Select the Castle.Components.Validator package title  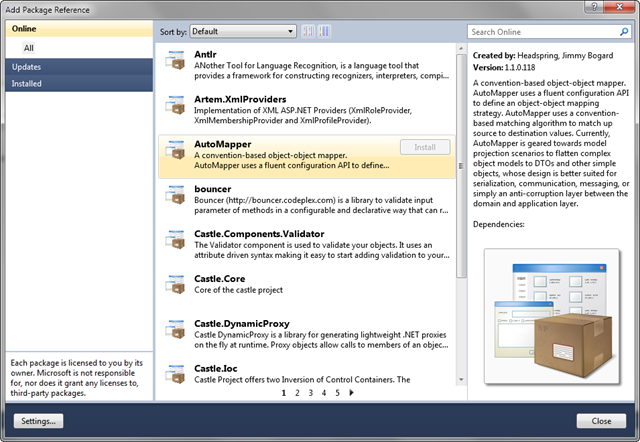tap(259, 234)
